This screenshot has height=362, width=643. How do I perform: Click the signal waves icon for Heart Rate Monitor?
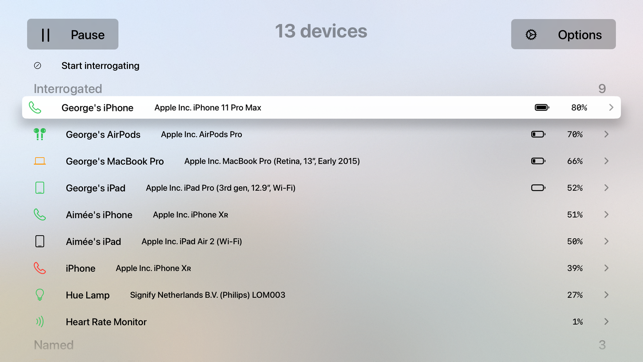click(40, 321)
